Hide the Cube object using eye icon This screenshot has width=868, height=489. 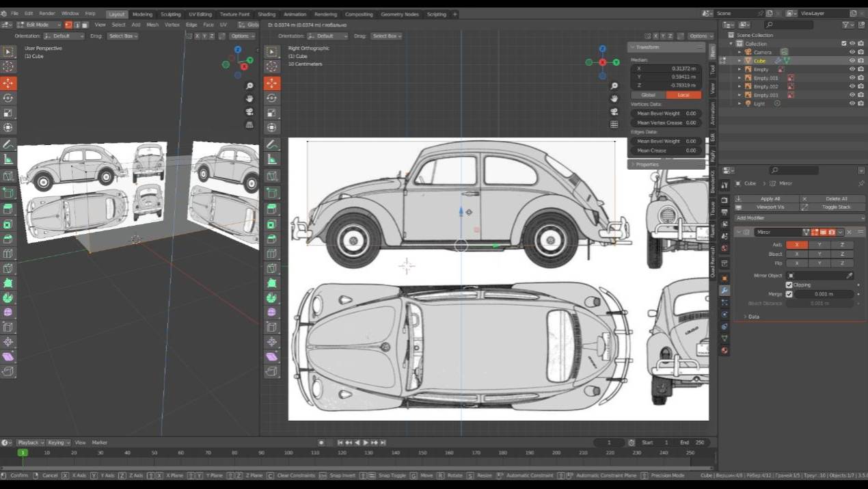coord(852,61)
